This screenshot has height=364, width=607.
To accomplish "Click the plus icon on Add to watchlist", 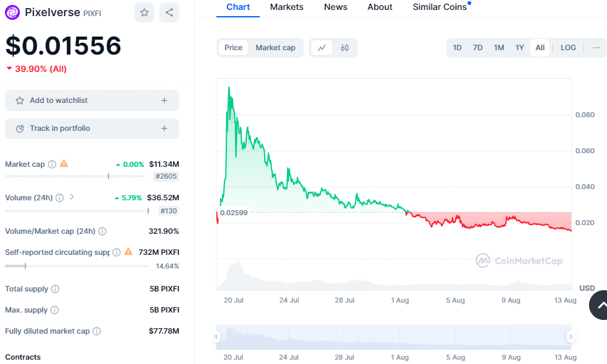I will point(164,100).
